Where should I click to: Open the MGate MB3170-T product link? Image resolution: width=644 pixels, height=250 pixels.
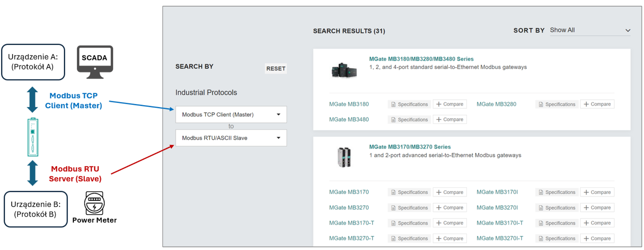pos(352,223)
